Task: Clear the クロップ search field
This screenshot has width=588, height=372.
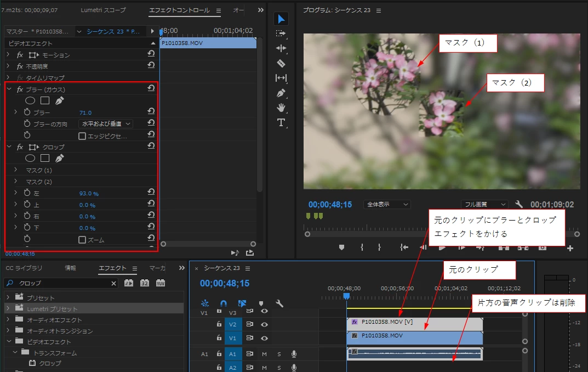Action: [113, 284]
